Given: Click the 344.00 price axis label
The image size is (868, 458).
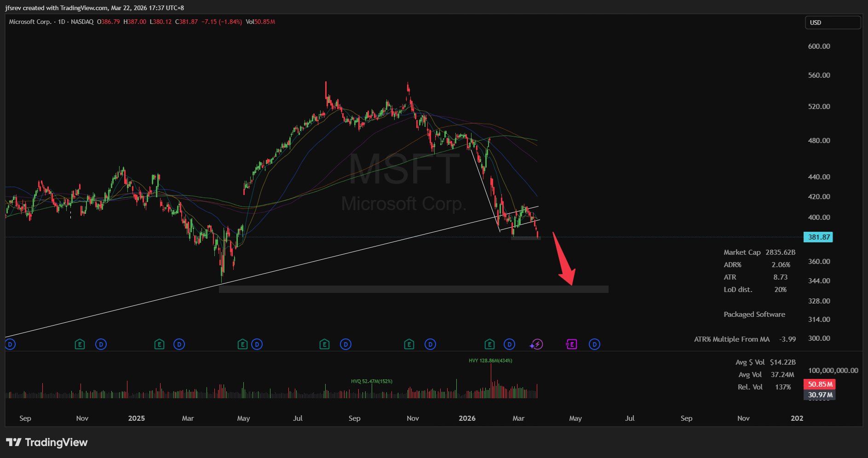Looking at the screenshot, I should click(819, 281).
